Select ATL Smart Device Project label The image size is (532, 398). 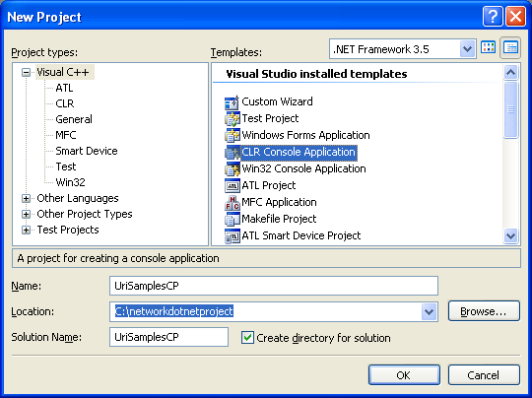(x=301, y=235)
